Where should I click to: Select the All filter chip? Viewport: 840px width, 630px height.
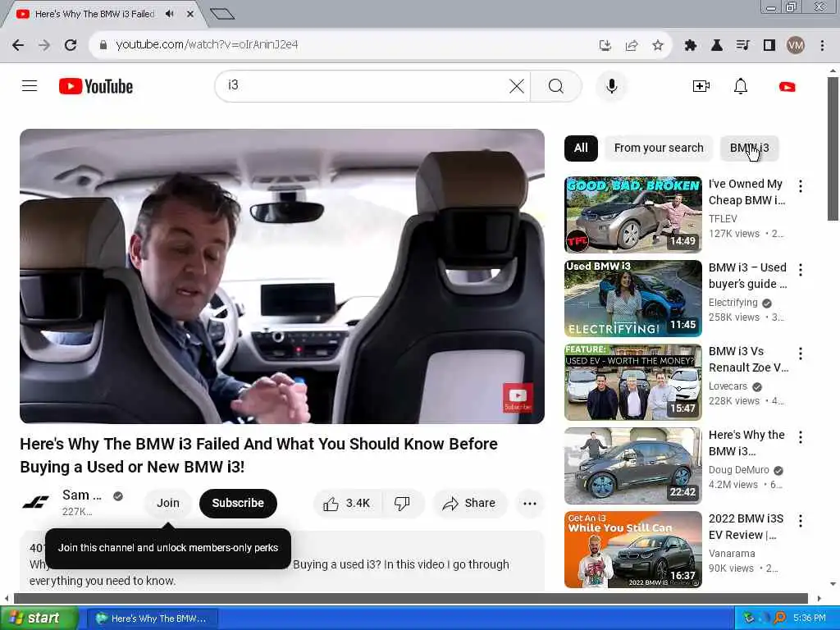(581, 148)
